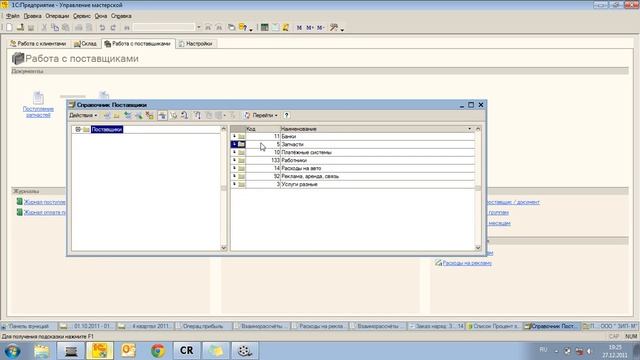
Task: Expand the Платежные системы folder row
Action: [x=234, y=152]
